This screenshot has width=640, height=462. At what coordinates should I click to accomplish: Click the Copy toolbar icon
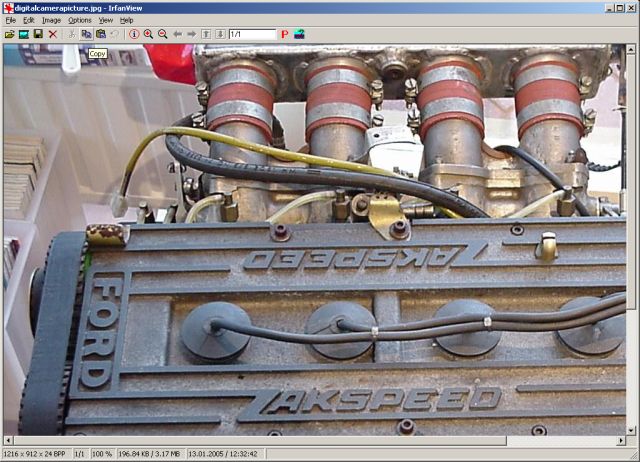pos(86,34)
